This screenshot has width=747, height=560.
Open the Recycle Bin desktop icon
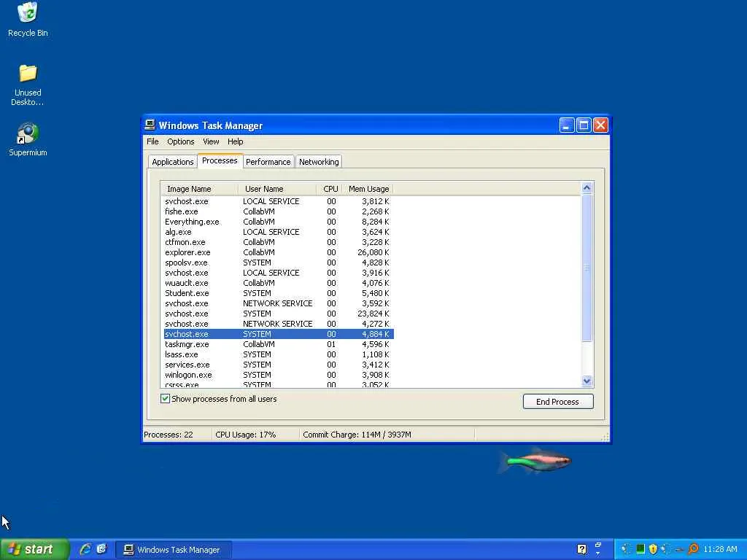[28, 20]
